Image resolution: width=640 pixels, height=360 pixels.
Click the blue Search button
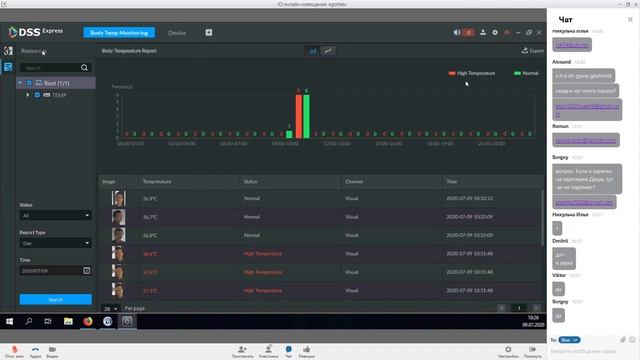(x=56, y=299)
